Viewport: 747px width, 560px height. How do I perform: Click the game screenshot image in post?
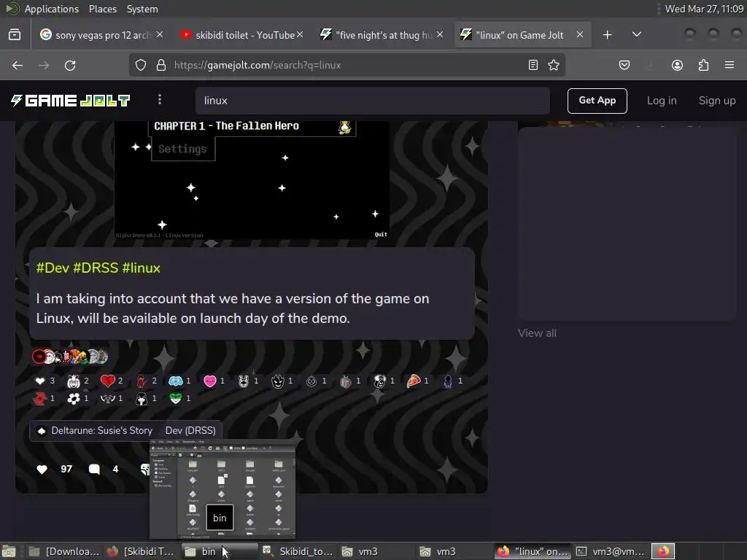click(x=252, y=180)
